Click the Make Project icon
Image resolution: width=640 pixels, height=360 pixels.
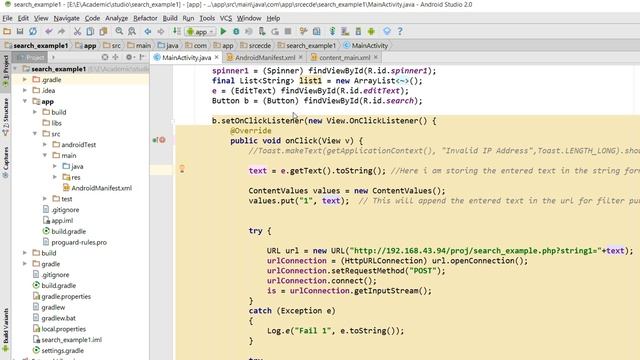coord(176,31)
